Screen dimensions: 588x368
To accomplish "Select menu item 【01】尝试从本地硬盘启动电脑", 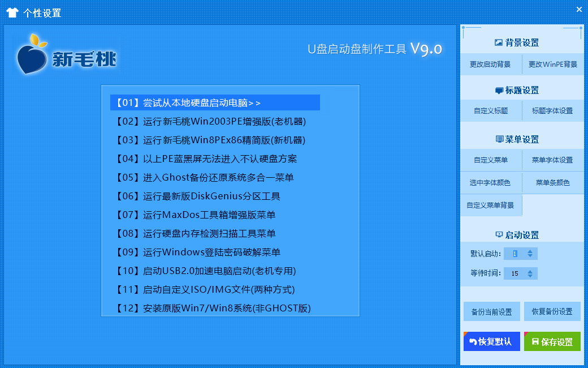I will (215, 102).
